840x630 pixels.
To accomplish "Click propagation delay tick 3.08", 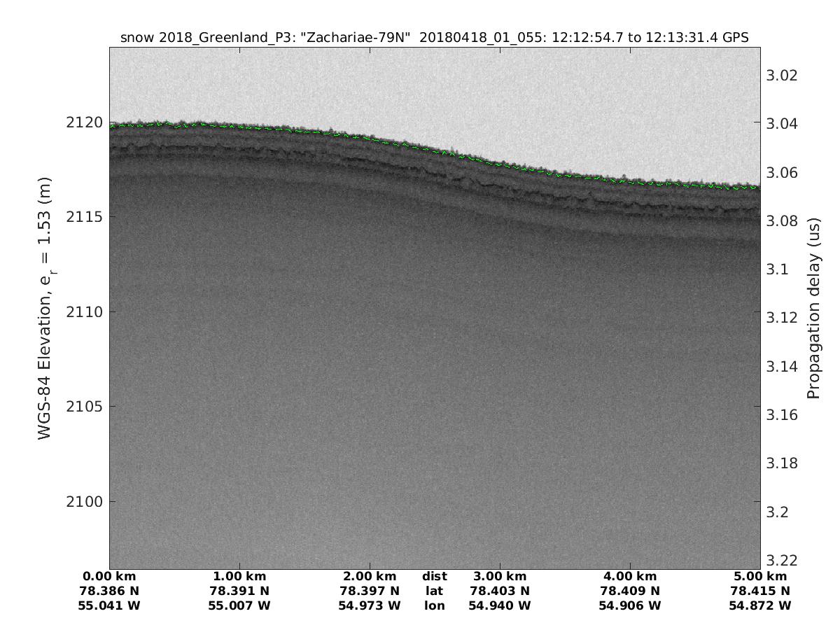I will (x=782, y=221).
